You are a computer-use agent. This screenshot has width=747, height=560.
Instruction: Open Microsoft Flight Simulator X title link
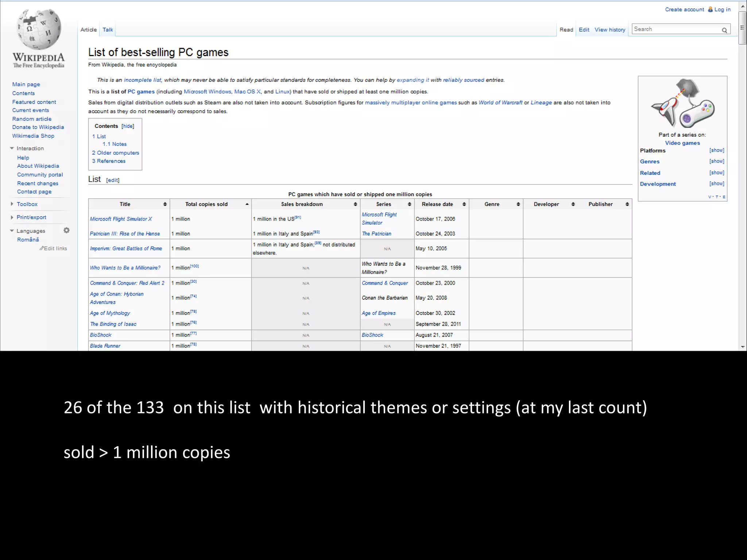[x=121, y=219]
